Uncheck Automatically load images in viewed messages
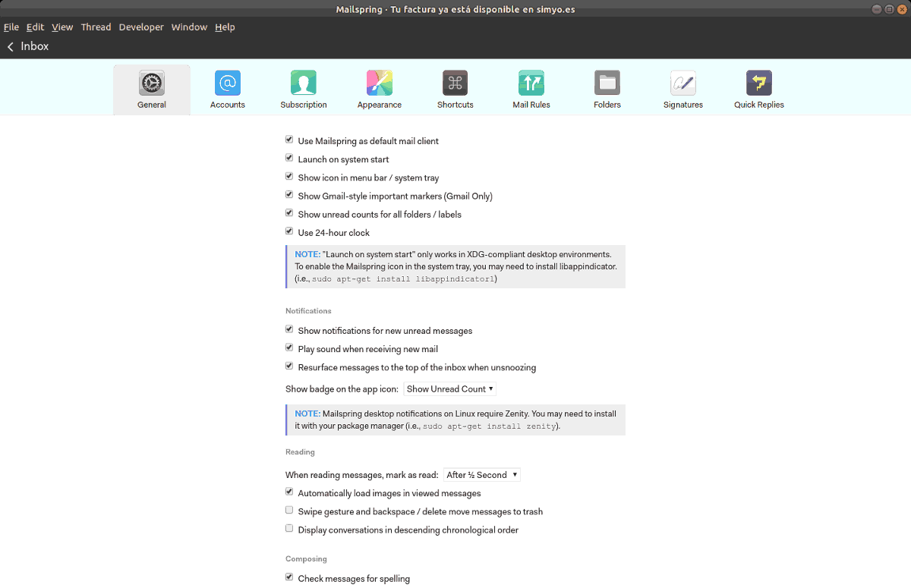This screenshot has width=911, height=588. (289, 492)
